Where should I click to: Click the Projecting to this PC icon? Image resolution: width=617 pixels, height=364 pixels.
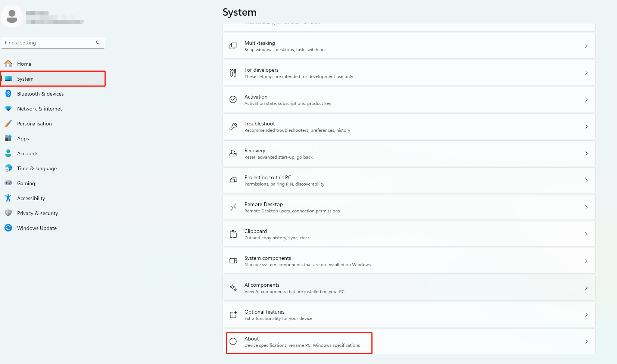point(233,180)
